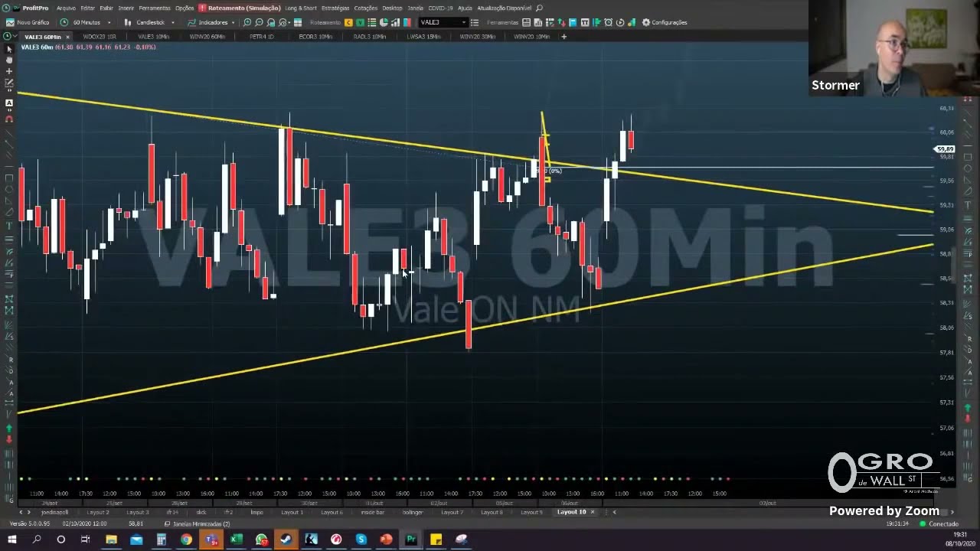Select the bollinger layout tab
980x551 pixels.
[412, 512]
